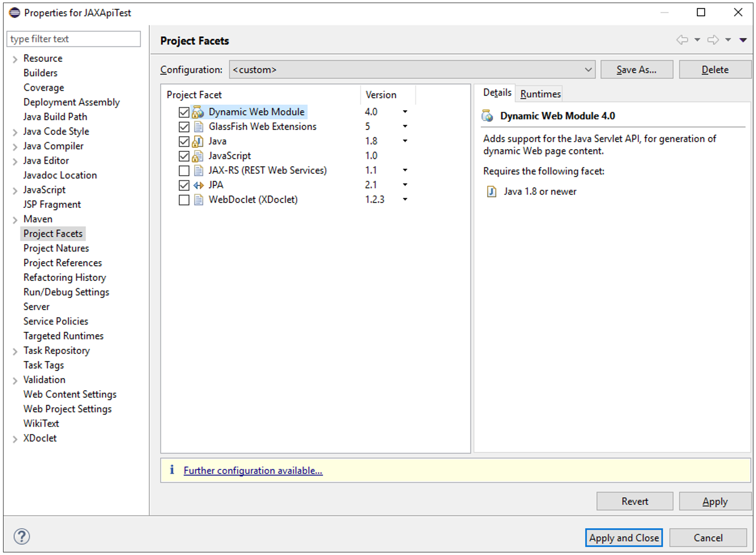The height and width of the screenshot is (555, 756).
Task: Click the Dynamic Web Module facet icon
Action: pos(198,112)
